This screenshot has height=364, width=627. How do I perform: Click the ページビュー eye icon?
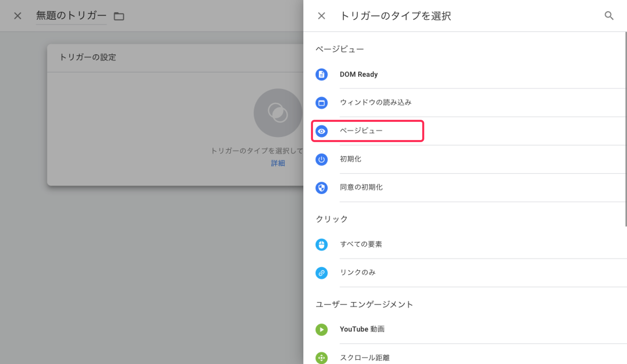pyautogui.click(x=321, y=131)
